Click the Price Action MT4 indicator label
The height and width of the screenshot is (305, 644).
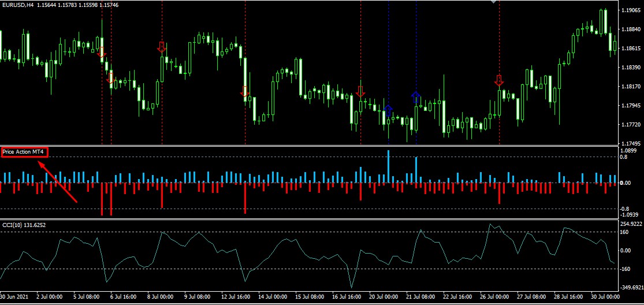click(x=23, y=152)
